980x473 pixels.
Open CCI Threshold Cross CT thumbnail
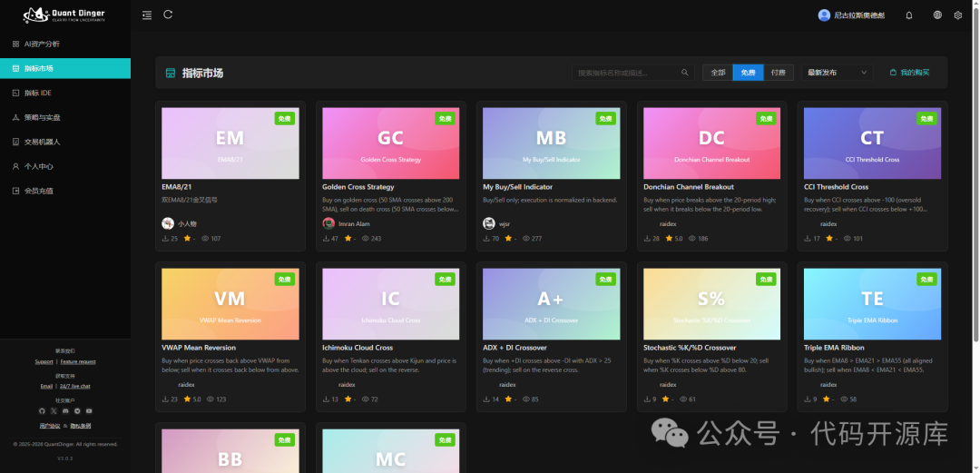coord(873,143)
